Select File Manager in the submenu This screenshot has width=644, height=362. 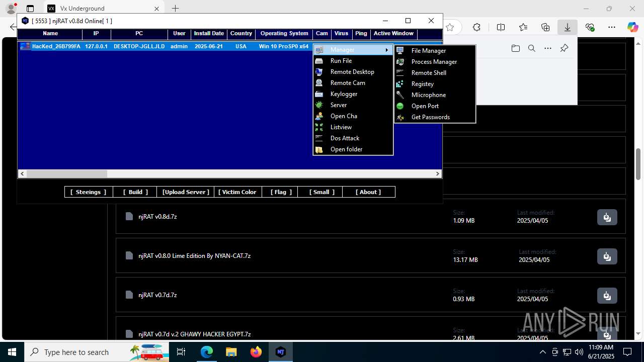click(435, 51)
